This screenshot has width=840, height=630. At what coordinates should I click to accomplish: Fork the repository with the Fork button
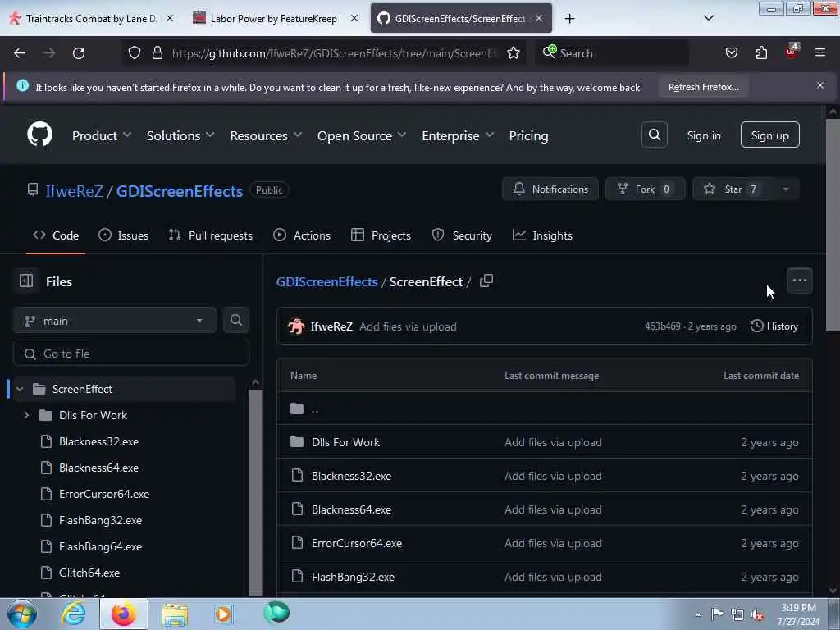[x=645, y=189]
